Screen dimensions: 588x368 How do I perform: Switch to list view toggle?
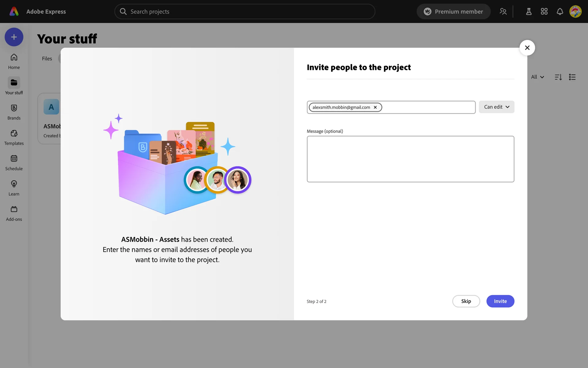[x=572, y=77]
